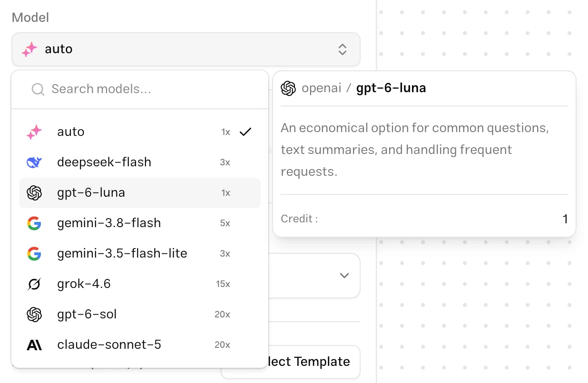
Task: Open the Model selector showing auto
Action: click(186, 49)
